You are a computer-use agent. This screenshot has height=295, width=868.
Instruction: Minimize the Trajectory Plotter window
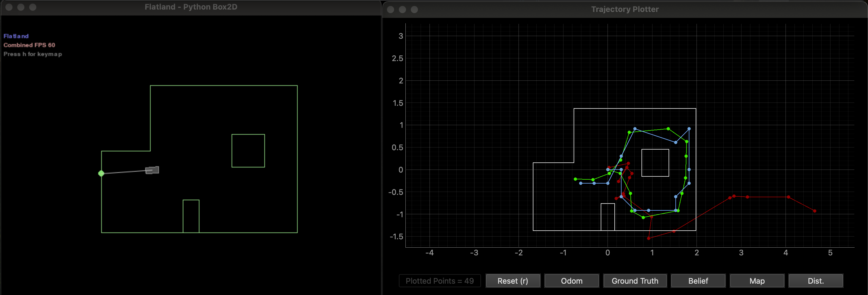[x=402, y=10]
